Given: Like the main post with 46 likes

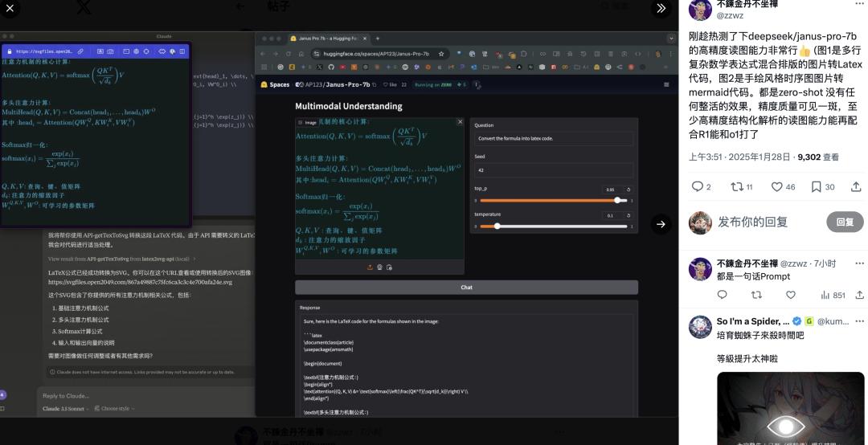Looking at the screenshot, I should pyautogui.click(x=776, y=186).
